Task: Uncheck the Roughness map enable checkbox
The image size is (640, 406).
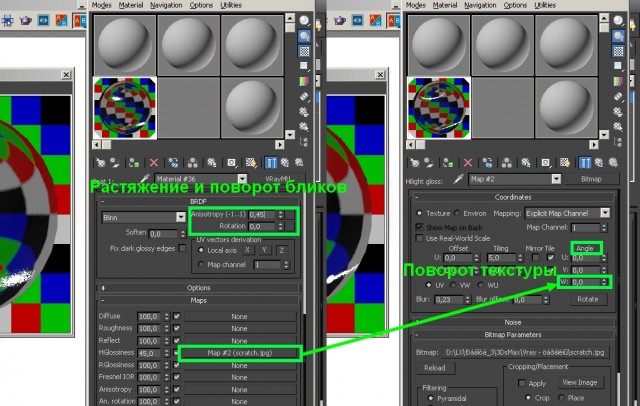Action: (176, 328)
